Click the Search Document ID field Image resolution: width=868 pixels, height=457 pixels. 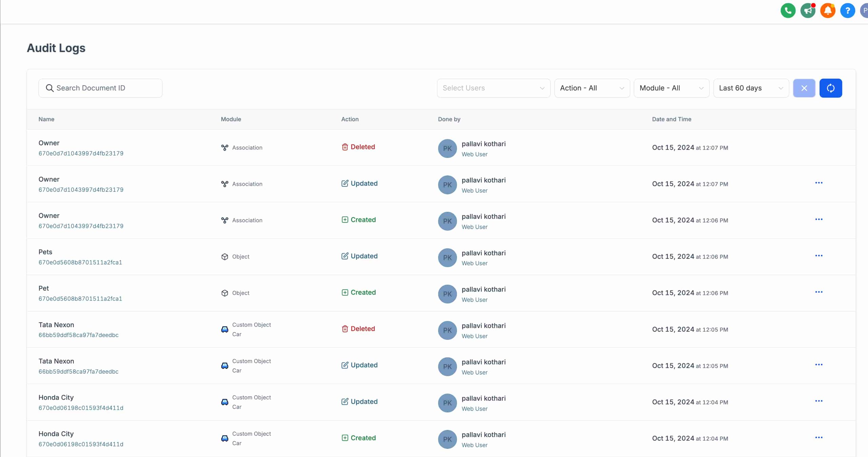100,88
